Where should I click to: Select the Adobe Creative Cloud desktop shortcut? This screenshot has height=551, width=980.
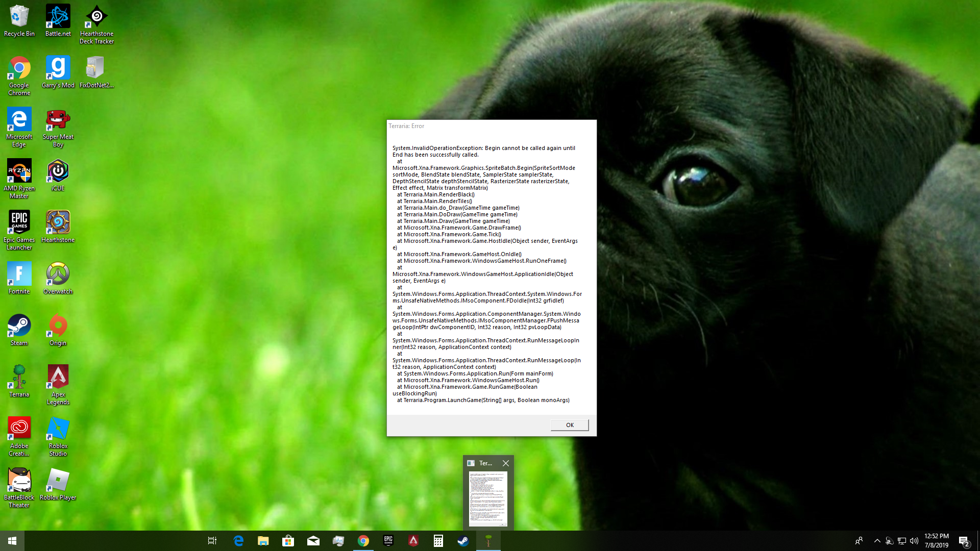[x=19, y=437]
